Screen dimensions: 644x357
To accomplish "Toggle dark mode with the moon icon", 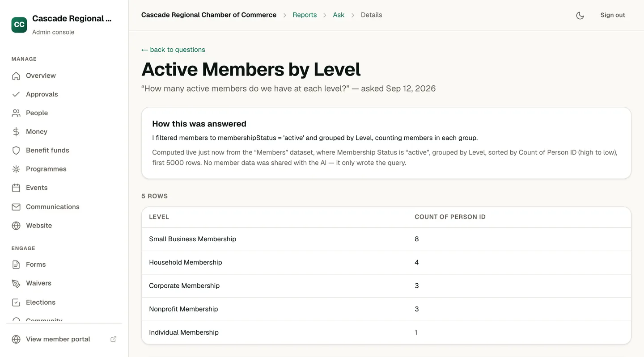I will point(580,15).
